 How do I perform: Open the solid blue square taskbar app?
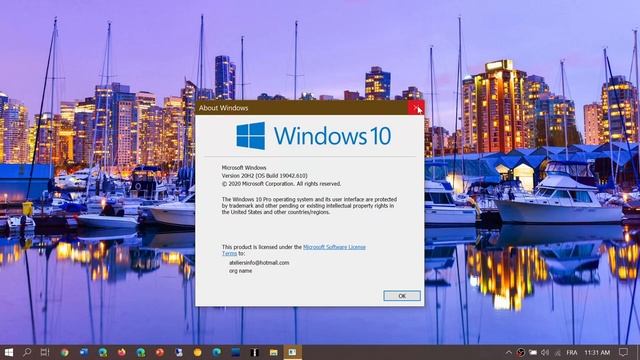pyautogui.click(x=236, y=352)
